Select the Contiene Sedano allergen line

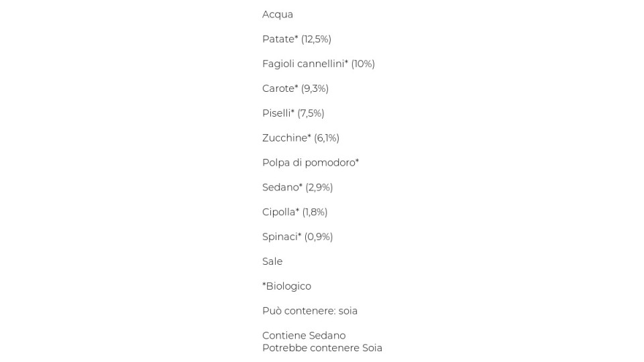point(304,336)
